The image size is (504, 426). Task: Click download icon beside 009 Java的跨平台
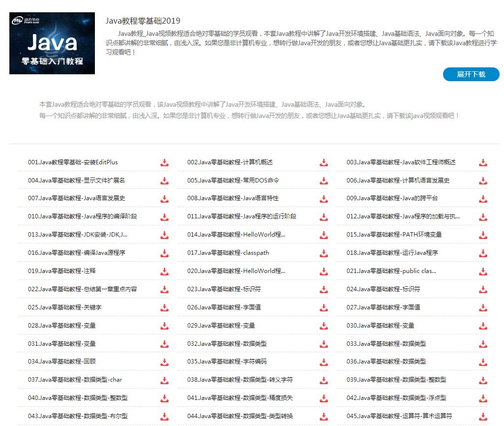point(483,199)
